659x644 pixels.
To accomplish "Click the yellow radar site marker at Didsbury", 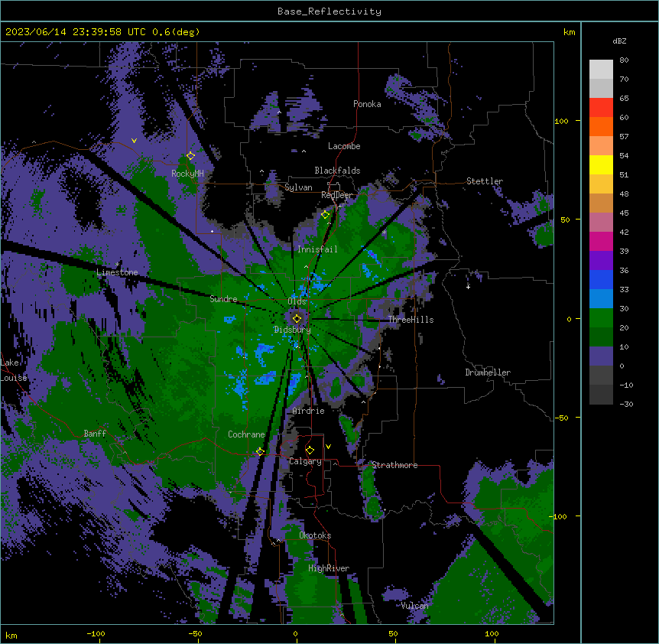I will [x=297, y=318].
